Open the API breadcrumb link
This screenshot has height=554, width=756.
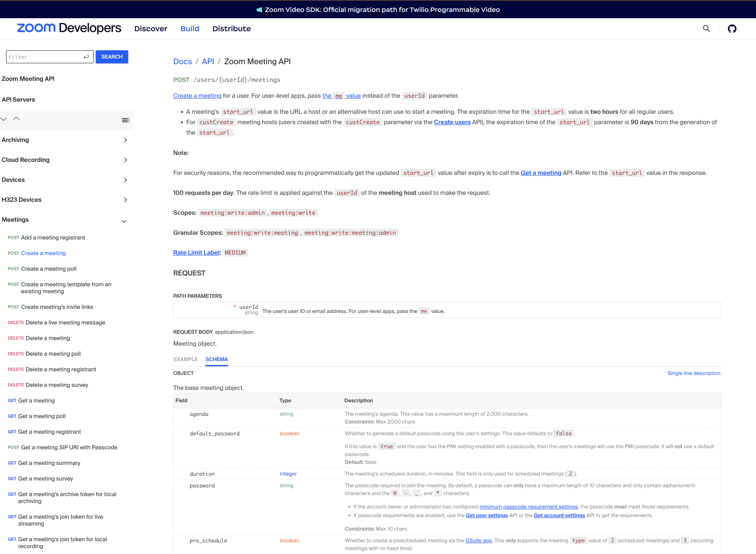pos(208,61)
